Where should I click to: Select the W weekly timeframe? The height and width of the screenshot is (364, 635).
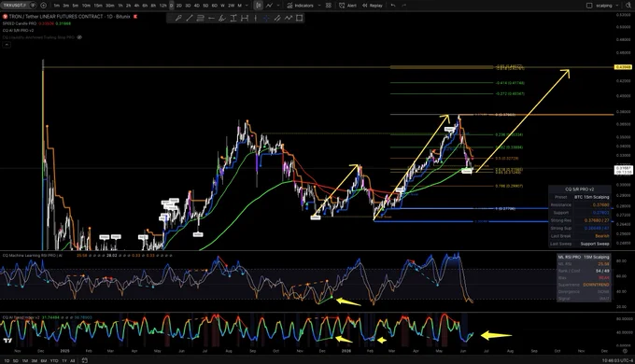click(x=222, y=6)
